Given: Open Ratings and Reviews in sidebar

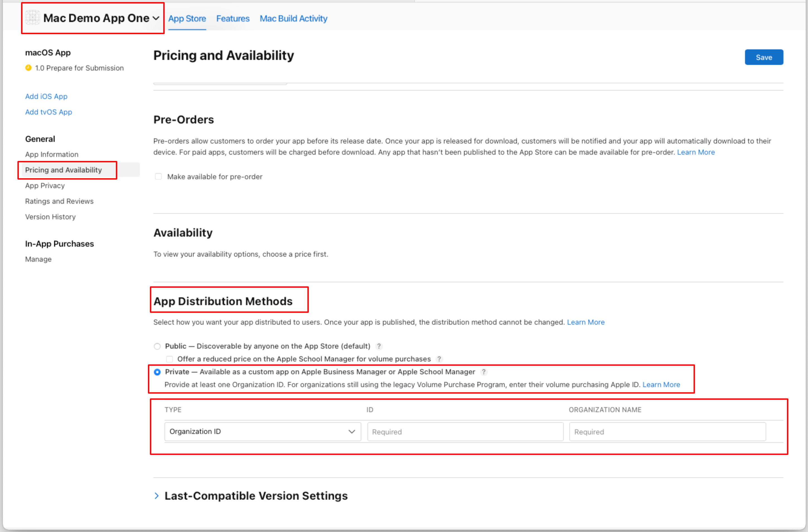Looking at the screenshot, I should [x=59, y=201].
